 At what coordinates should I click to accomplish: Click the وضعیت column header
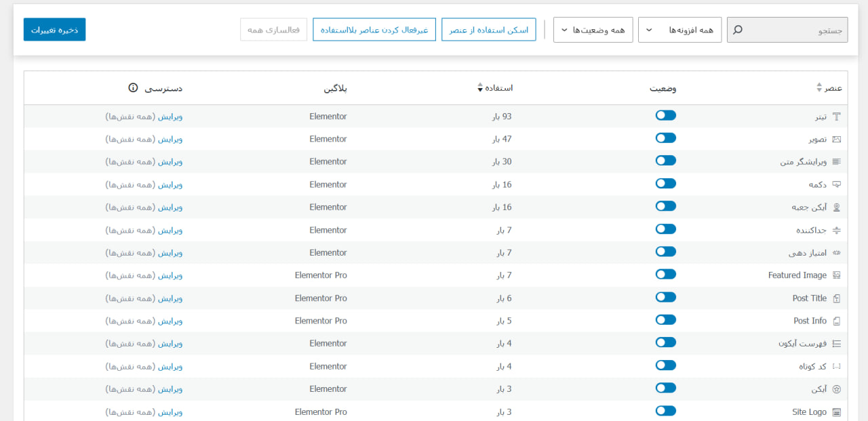tap(663, 88)
